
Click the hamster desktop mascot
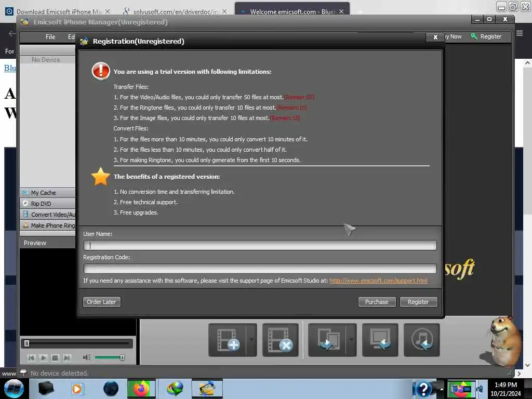tap(502, 341)
